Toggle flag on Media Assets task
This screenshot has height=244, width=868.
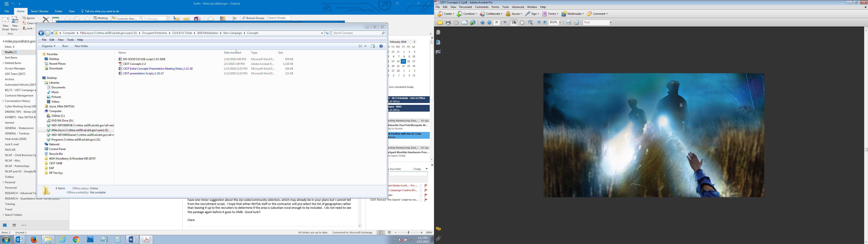pyautogui.click(x=426, y=186)
